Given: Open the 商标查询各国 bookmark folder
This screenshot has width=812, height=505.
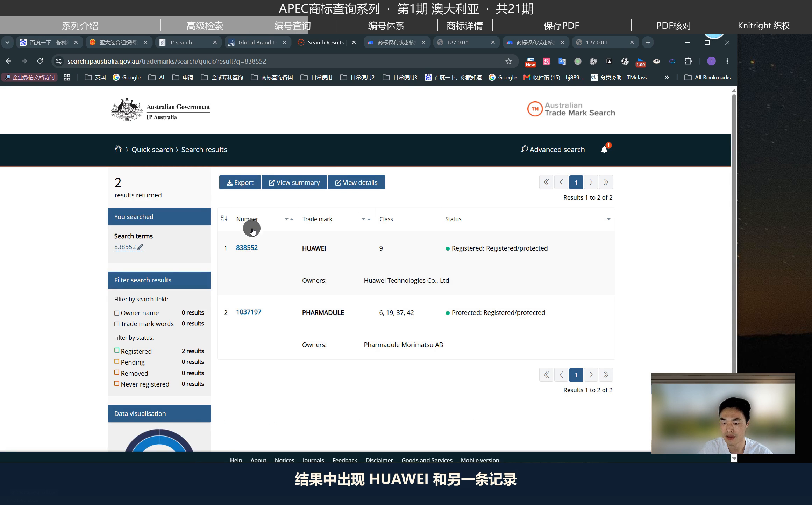Looking at the screenshot, I should pyautogui.click(x=272, y=77).
